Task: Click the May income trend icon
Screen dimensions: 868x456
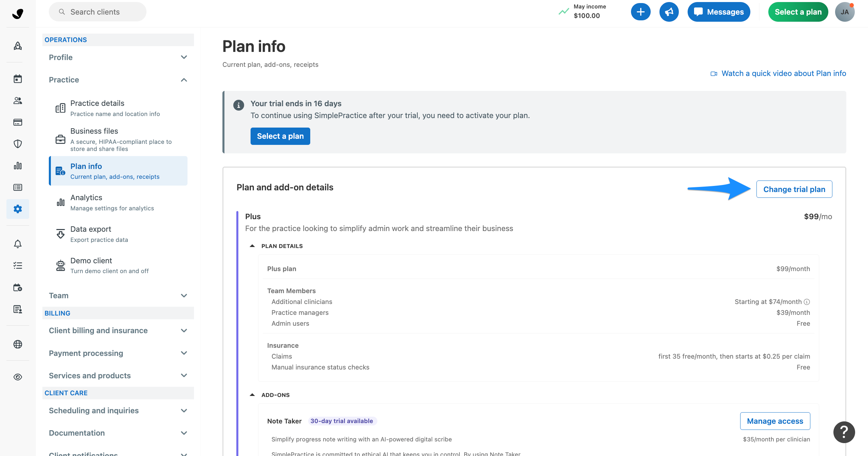Action: click(x=564, y=12)
